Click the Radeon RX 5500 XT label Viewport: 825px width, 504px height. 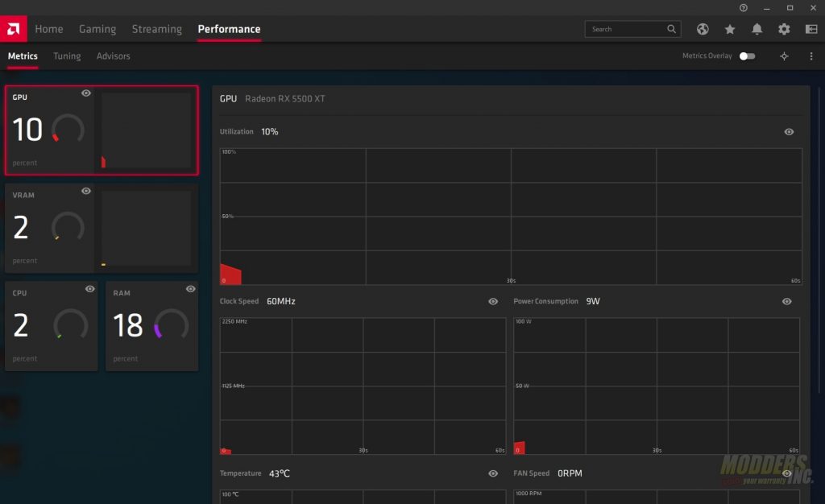[x=285, y=99]
